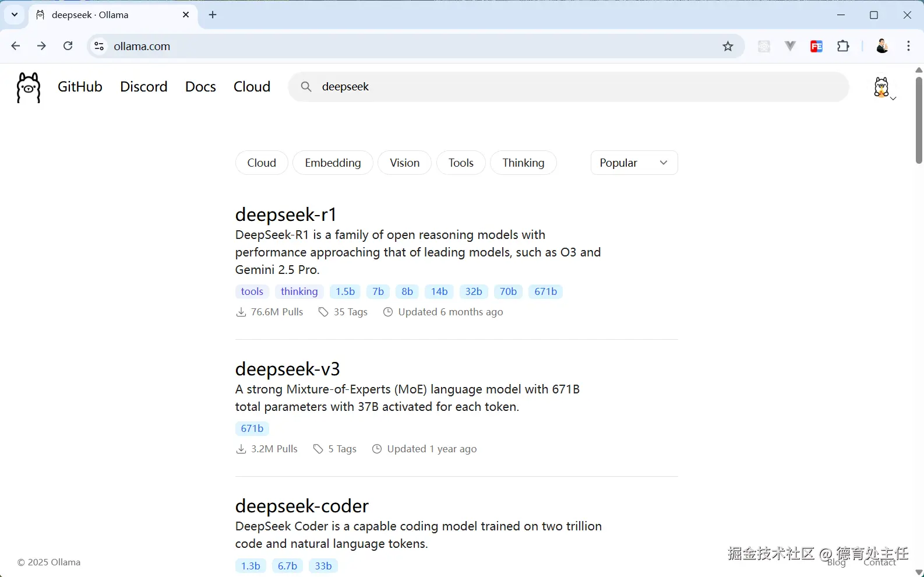Click the Ollama llama logo
924x577 pixels.
(29, 87)
